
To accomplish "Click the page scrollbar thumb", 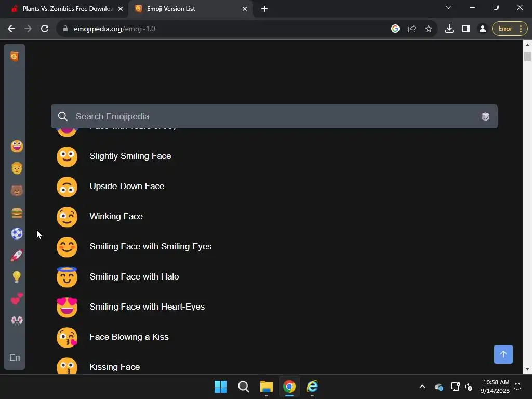I will (x=527, y=56).
